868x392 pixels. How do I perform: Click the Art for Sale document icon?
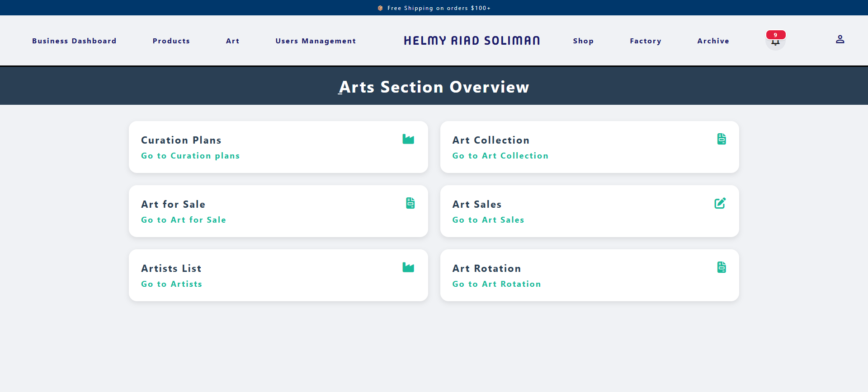click(x=410, y=203)
